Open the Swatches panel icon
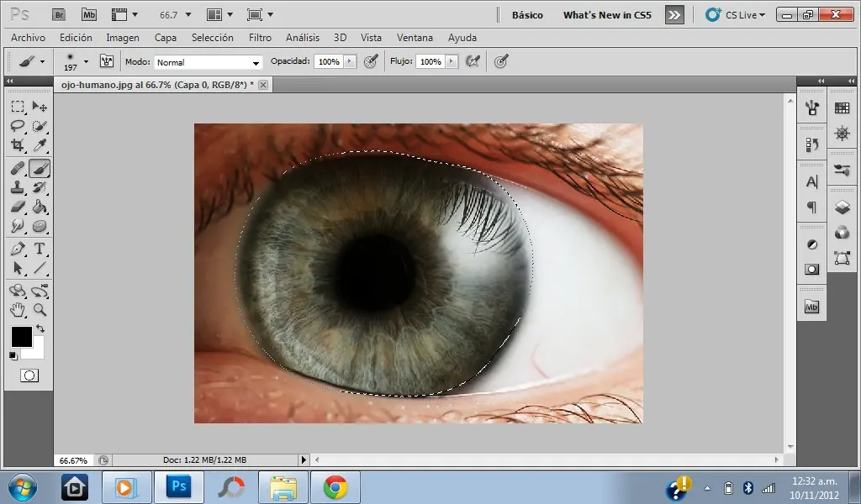The width and height of the screenshot is (861, 504). (x=842, y=108)
